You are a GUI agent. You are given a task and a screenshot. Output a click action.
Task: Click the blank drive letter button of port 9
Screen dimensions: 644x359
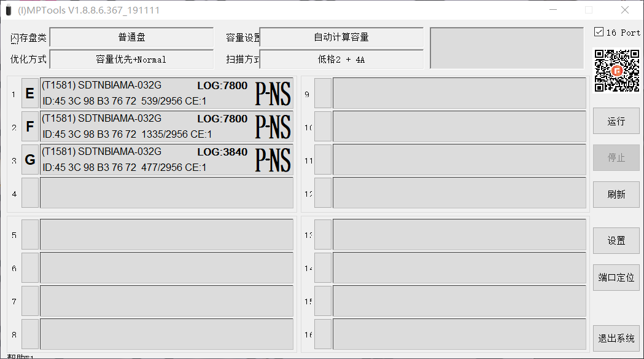323,93
